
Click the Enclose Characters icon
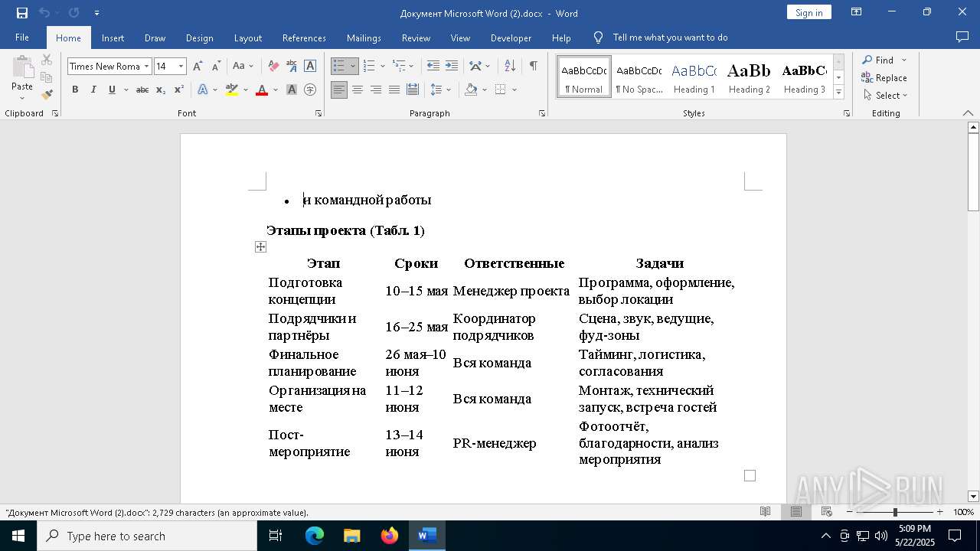coord(310,90)
